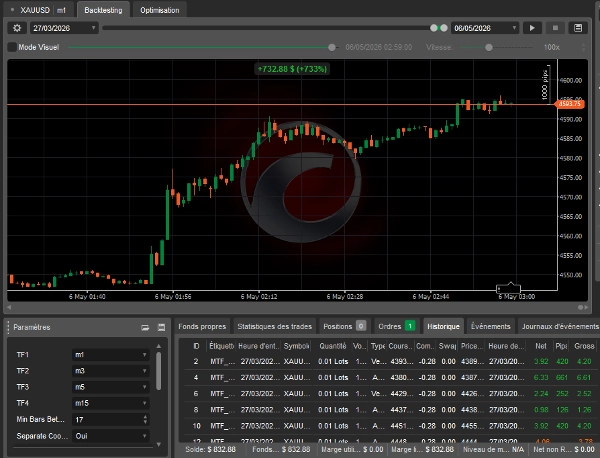Start the backtest with play button
Viewport: 600px width, 458px height.
(532, 28)
